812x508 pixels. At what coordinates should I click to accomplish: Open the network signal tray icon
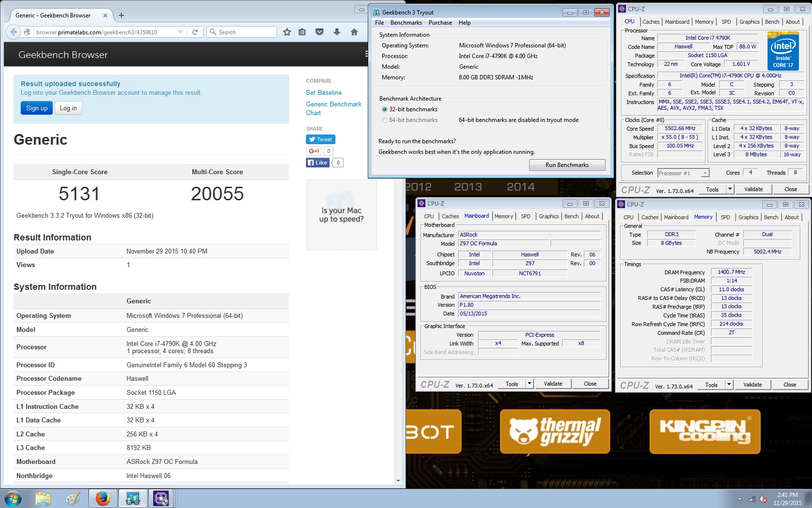[x=751, y=499]
